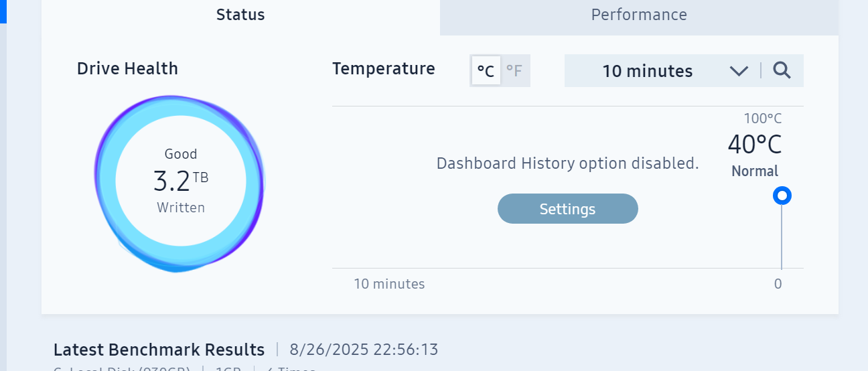Open the Performance tab
This screenshot has width=868, height=371.
(x=639, y=15)
